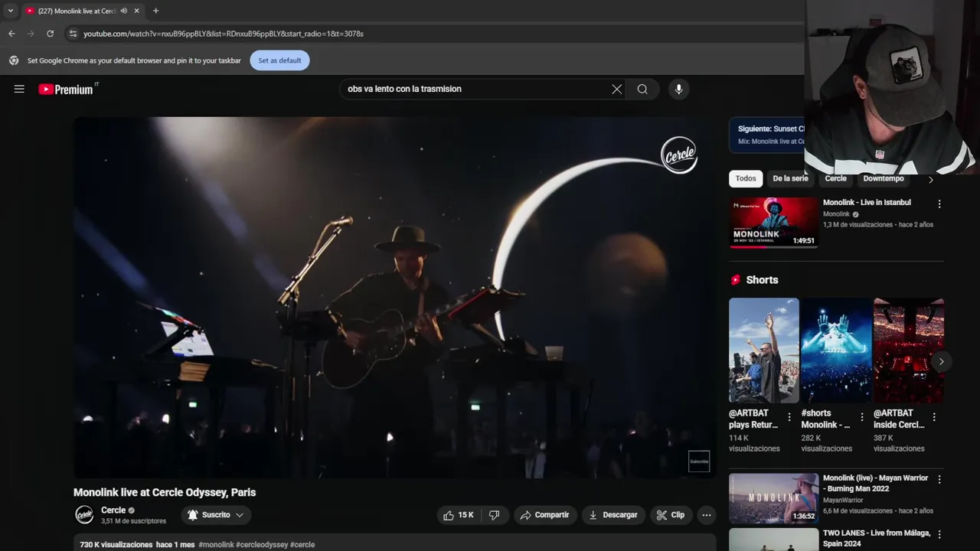Screen dimensions: 980x551
Task: Reload the page in Chrome
Action: click(50, 34)
